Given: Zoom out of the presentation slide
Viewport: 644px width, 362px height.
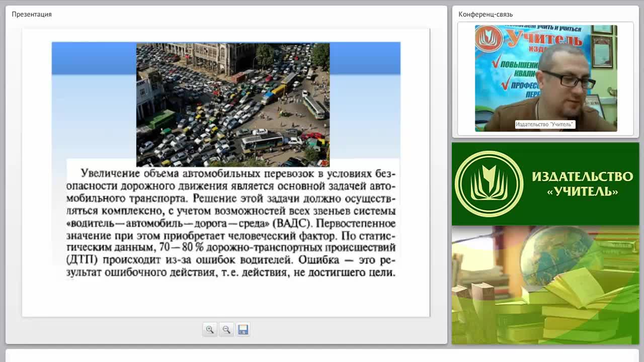Looking at the screenshot, I should tap(226, 330).
